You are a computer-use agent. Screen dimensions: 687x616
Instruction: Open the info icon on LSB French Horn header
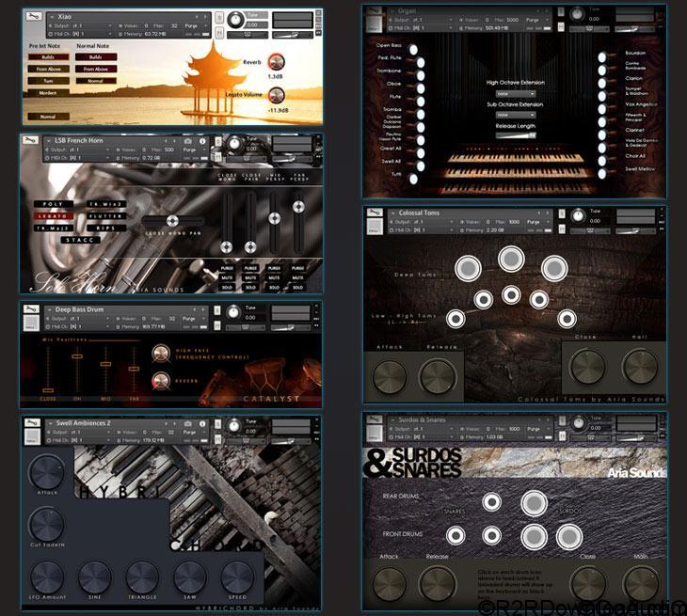(x=200, y=141)
